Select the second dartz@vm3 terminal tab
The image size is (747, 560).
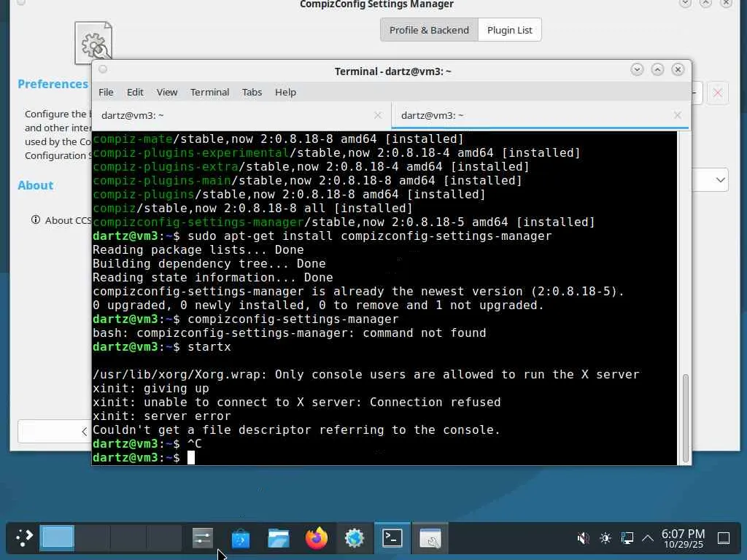click(x=540, y=115)
